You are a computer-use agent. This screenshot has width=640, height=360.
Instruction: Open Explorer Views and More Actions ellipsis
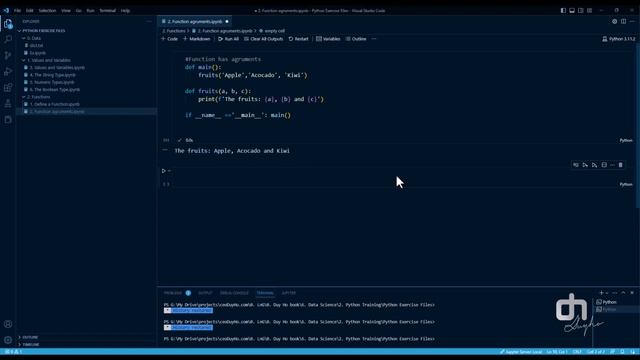[149, 21]
